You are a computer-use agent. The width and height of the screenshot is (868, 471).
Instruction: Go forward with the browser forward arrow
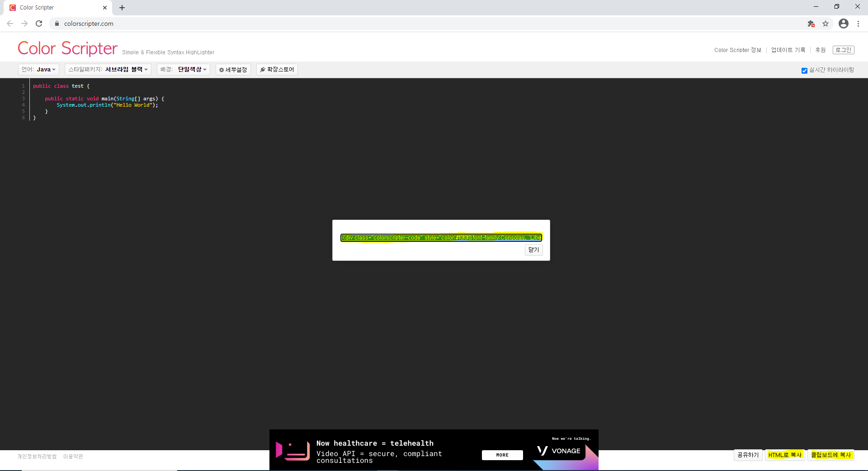(24, 24)
